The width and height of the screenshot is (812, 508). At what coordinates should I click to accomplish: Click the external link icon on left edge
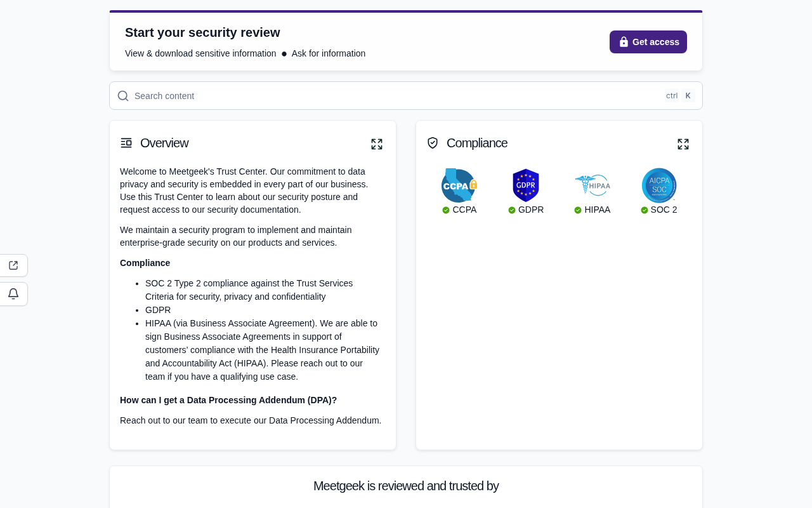point(13,265)
